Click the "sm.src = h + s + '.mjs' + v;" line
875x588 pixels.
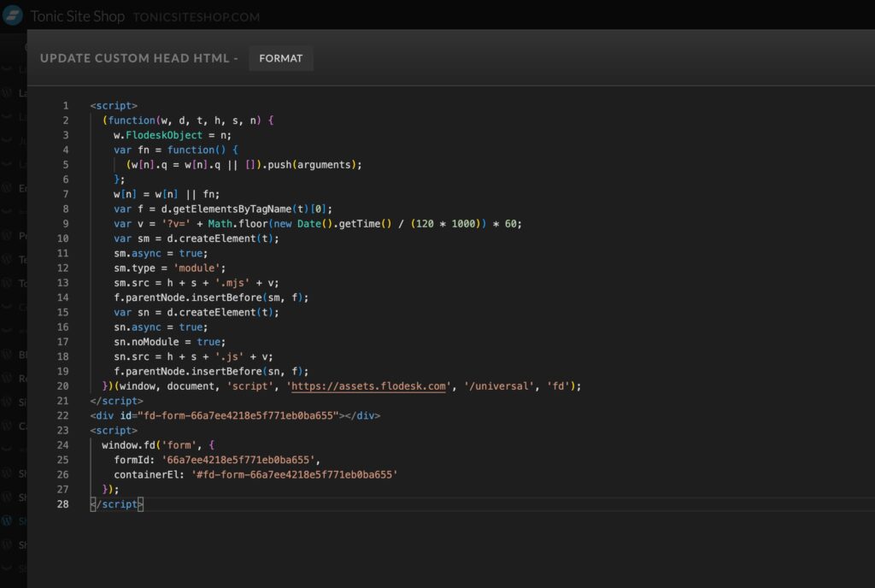pos(197,283)
